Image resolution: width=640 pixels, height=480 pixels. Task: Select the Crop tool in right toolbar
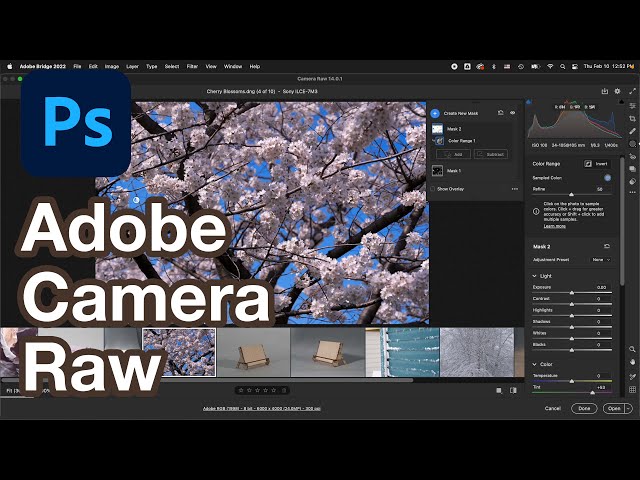632,118
